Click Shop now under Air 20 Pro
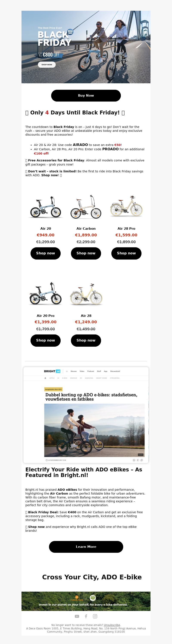The height and width of the screenshot is (644, 172). [46, 340]
